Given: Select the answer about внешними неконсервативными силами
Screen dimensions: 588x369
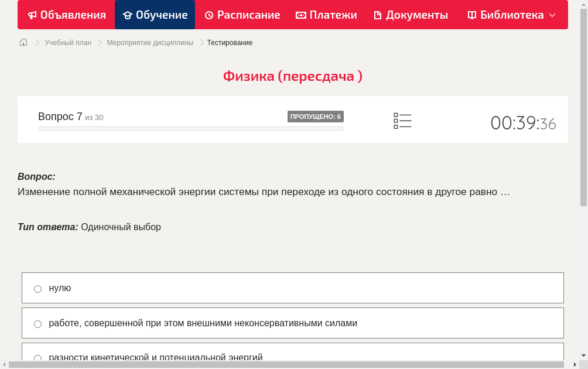Looking at the screenshot, I should click(x=37, y=323).
